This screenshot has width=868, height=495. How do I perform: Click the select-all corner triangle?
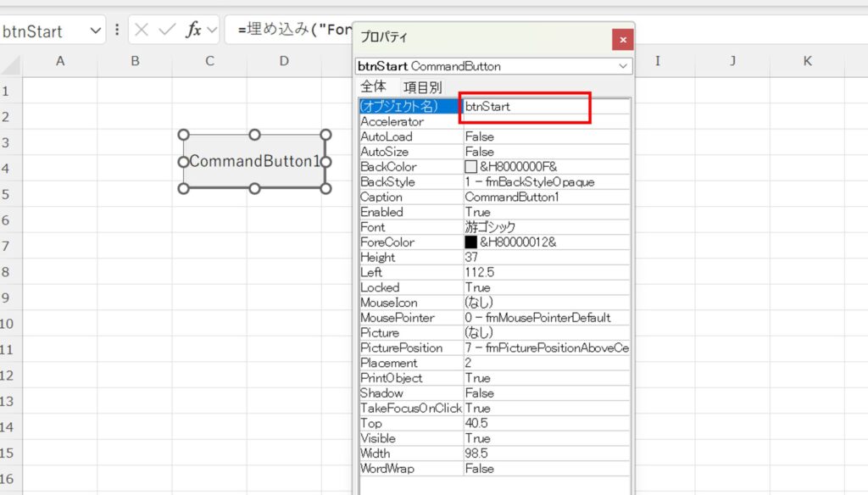11,65
